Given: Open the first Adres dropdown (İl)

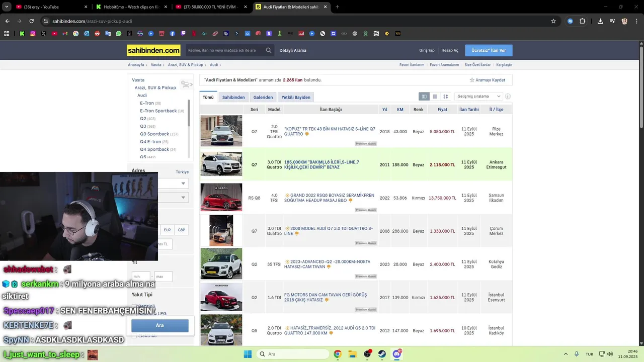Looking at the screenshot, I should point(174,184).
